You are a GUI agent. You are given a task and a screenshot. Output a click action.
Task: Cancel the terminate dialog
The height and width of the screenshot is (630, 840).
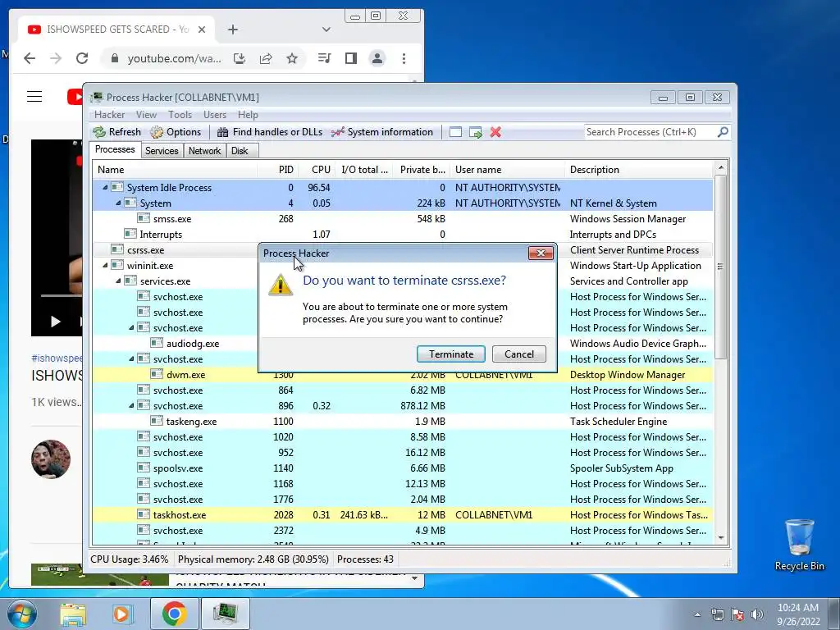click(x=519, y=354)
